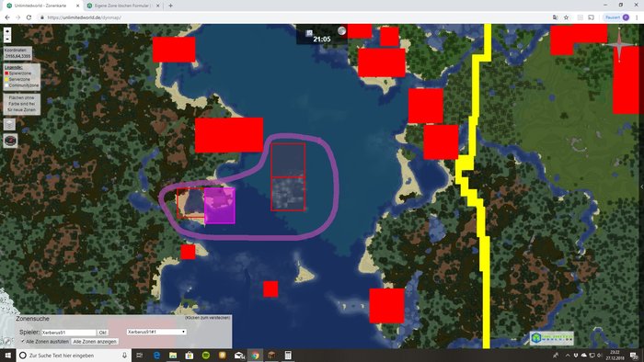Bookmark this page with the star icon
644x362 pixels.
(566, 17)
